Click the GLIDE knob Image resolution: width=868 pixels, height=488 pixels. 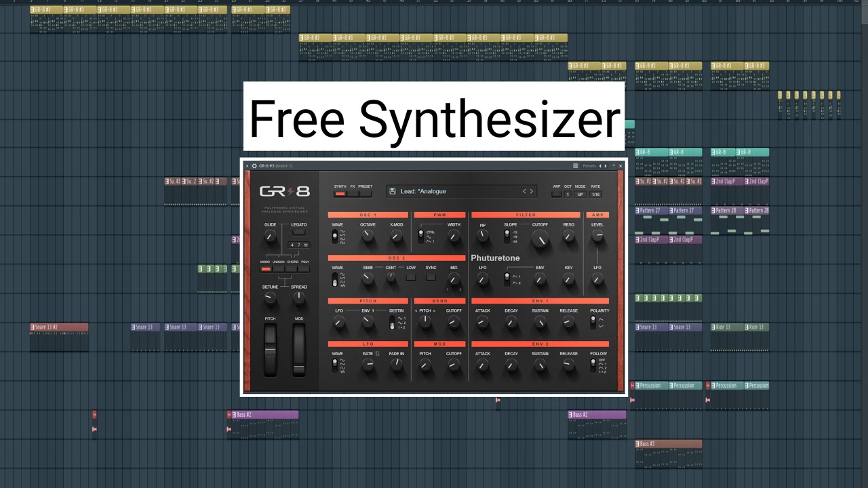point(270,237)
